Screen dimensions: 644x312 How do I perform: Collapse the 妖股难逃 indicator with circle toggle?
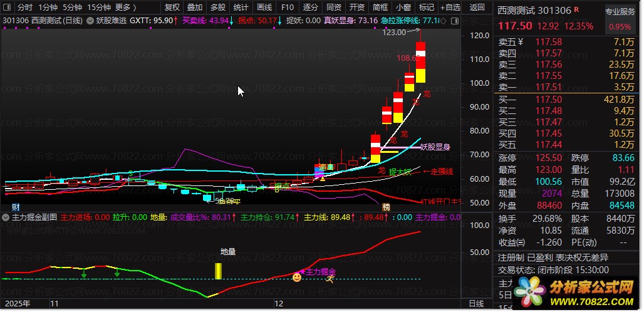pos(89,21)
